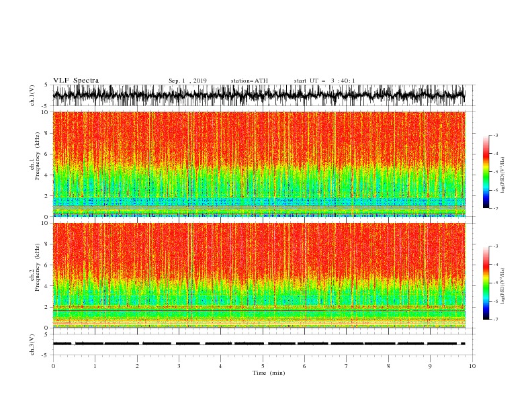532x411 pixels.
Task: Click the ch.3 voltage trace panel
Action: pyautogui.click(x=264, y=345)
